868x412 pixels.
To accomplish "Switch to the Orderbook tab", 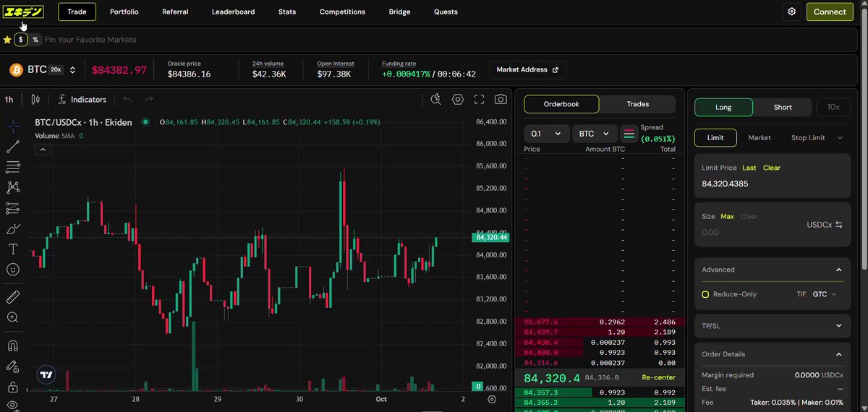I will pyautogui.click(x=561, y=104).
